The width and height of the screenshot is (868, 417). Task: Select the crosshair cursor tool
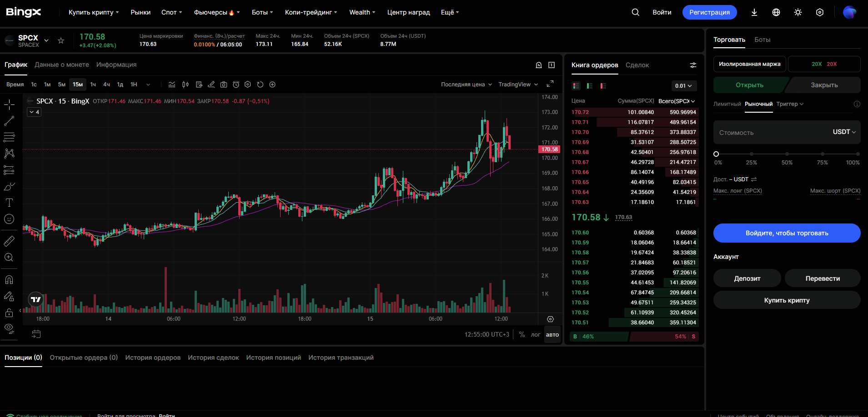pos(9,105)
